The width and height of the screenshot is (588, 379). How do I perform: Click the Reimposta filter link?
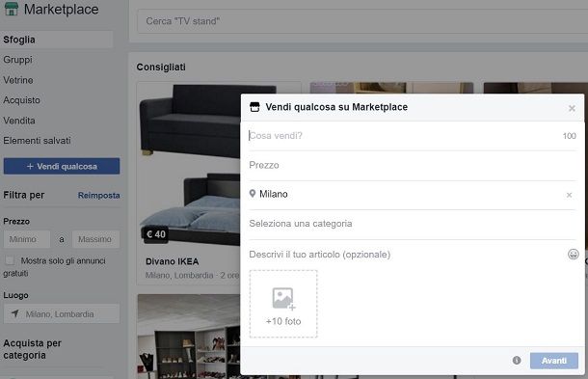[x=99, y=195]
